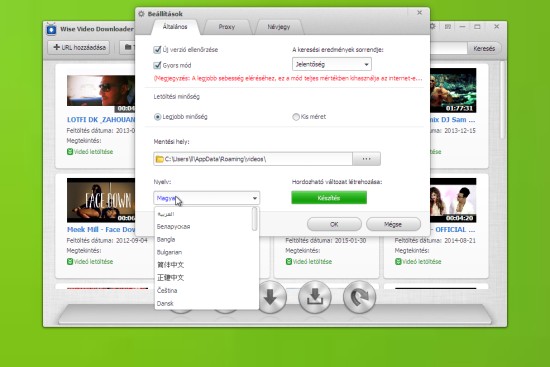Viewport: 550px width, 367px height.
Task: Open the Face Down video thumbnail
Action: pos(101,200)
